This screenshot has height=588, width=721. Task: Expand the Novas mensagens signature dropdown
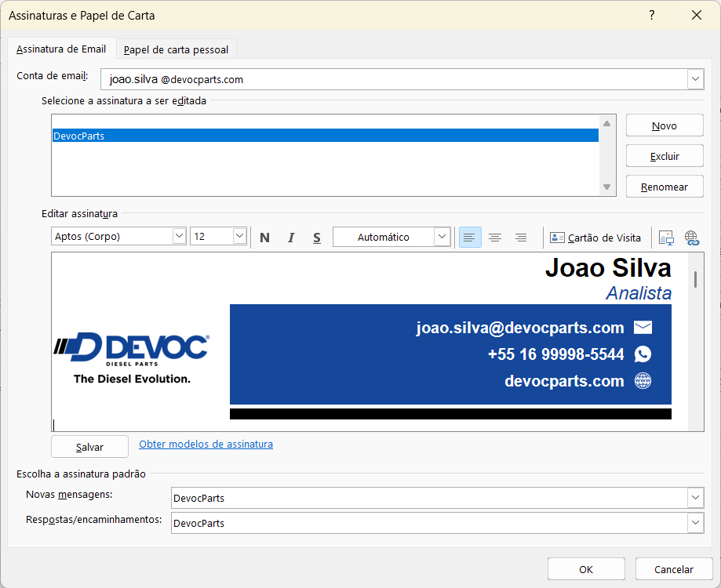pos(695,498)
